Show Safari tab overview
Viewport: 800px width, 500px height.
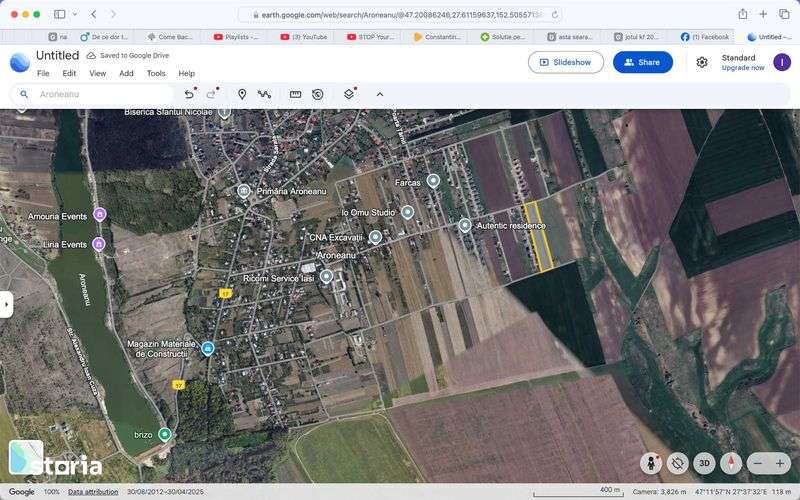[784, 14]
